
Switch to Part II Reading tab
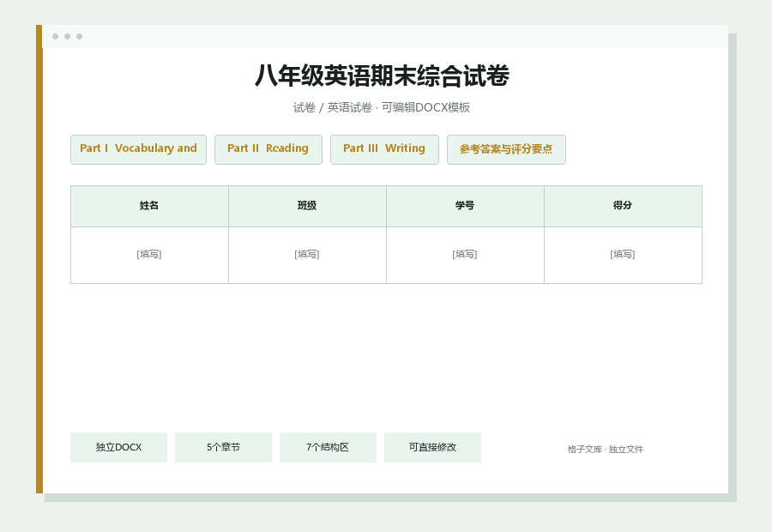pos(268,149)
